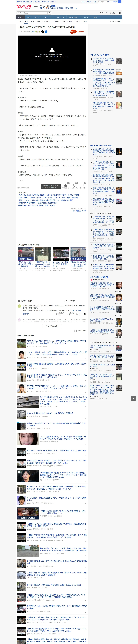The width and height of the screenshot is (138, 644).
Task: Select the スポーツ category tab
Action: click(x=56, y=22)
